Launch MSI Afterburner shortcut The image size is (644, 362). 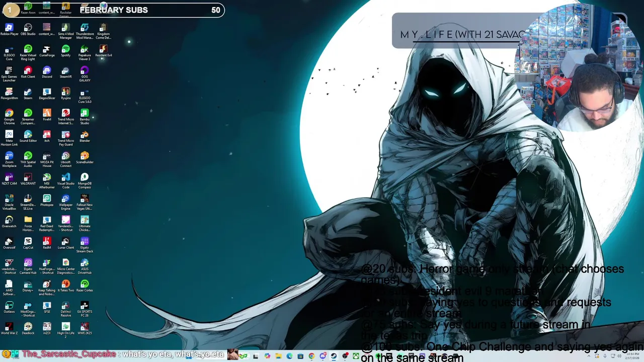click(47, 181)
